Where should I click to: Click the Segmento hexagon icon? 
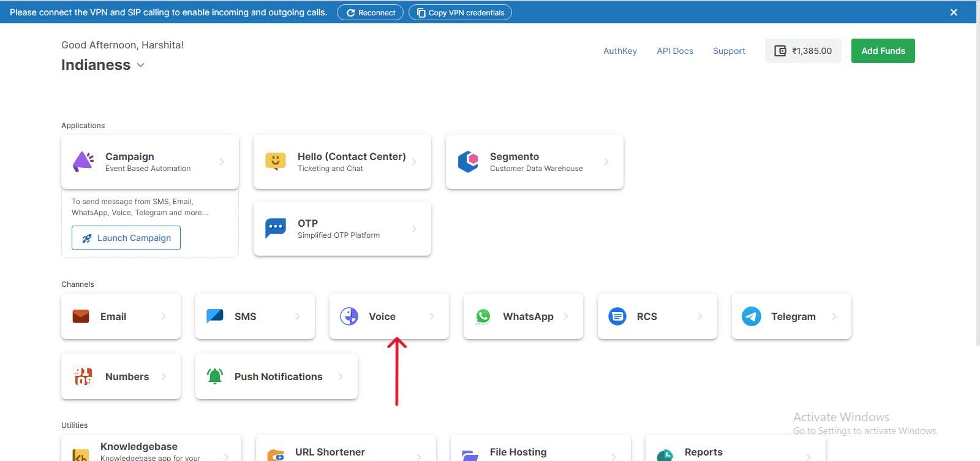pos(468,162)
